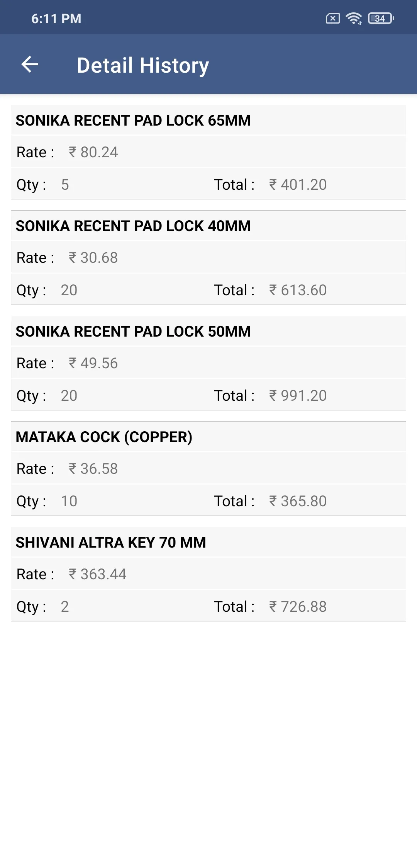The image size is (417, 868).
Task: Tap the ₹ 726.88 total amount
Action: click(298, 607)
